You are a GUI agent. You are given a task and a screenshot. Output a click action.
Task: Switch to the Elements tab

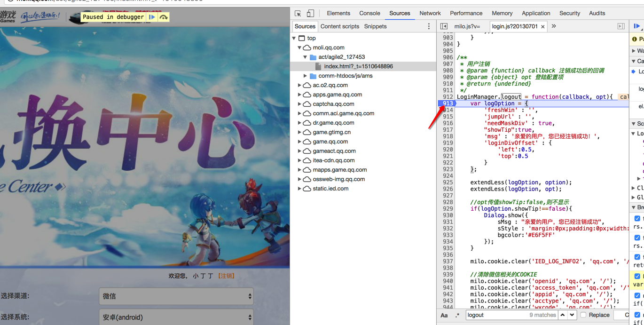coord(338,13)
